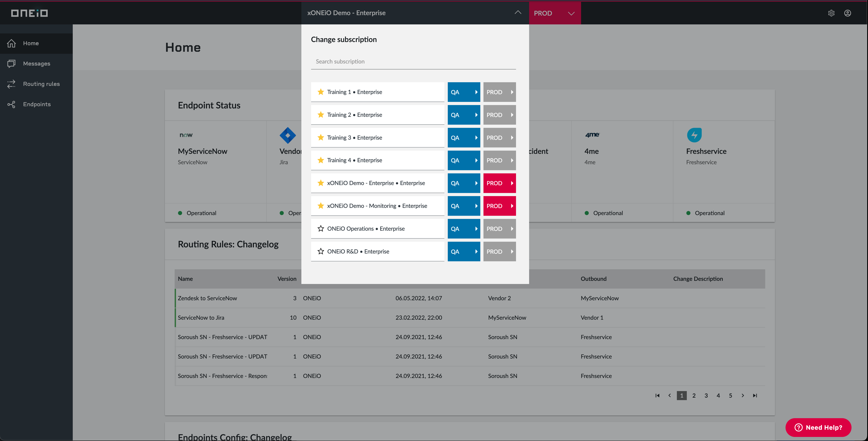Click the Routing rules sidebar icon
868x441 pixels.
[x=12, y=84]
